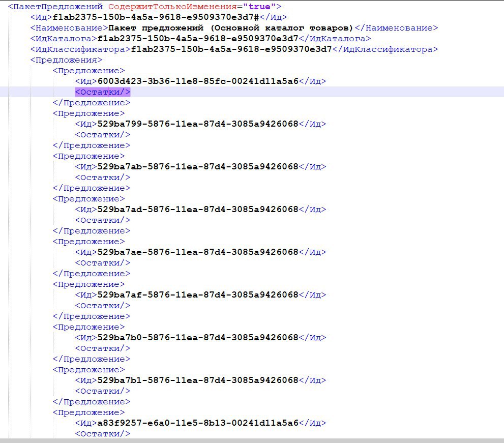Screen dimensions: 504x443
Task: Click Остатки tag below Ид 529ba7ab
Action: (x=103, y=178)
